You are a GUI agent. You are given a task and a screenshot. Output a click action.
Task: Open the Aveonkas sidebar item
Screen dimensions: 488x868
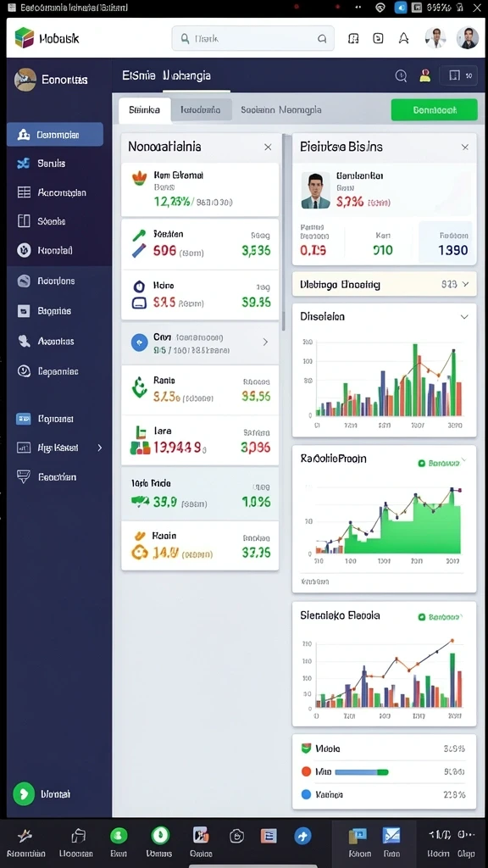click(55, 342)
